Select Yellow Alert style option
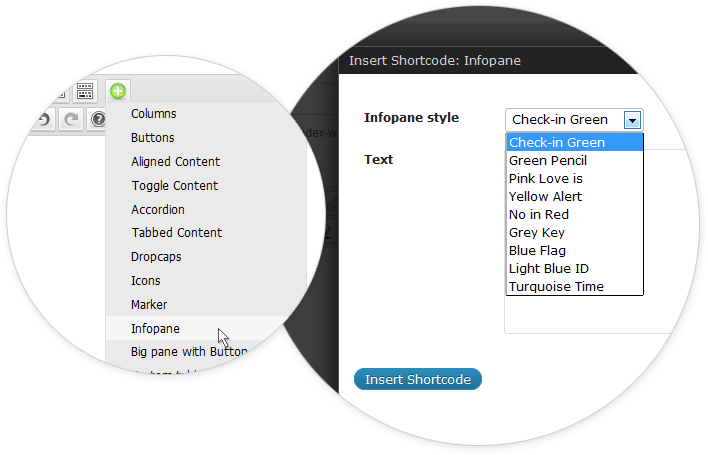Viewport: 708px width, 455px height. pyautogui.click(x=545, y=197)
